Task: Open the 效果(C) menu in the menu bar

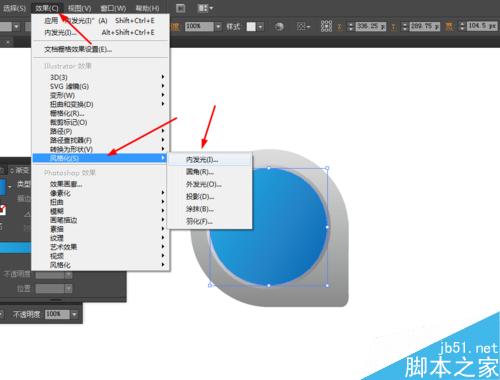Action: click(47, 8)
